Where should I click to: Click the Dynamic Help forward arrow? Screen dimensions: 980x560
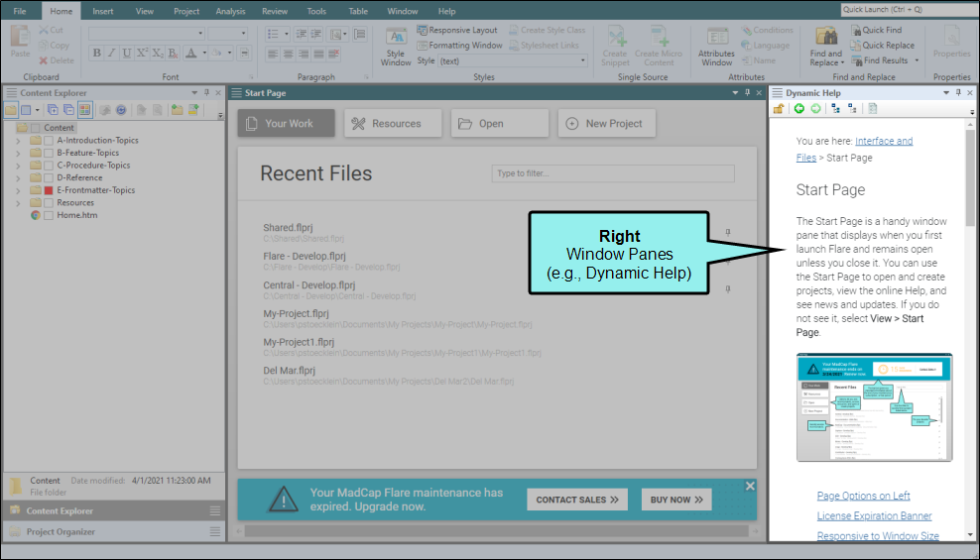click(x=815, y=109)
